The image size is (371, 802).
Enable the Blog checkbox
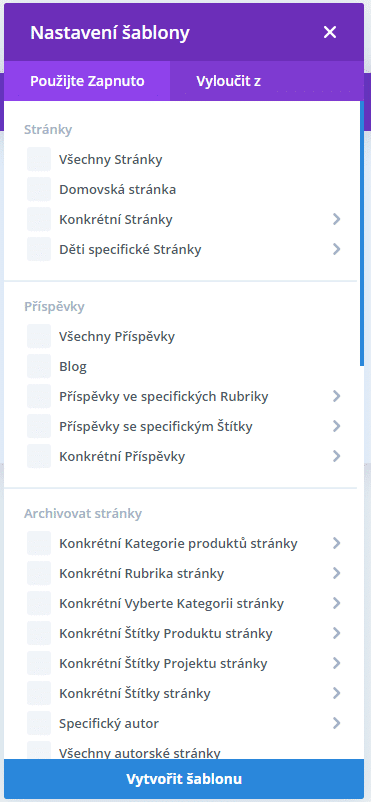pyautogui.click(x=39, y=366)
